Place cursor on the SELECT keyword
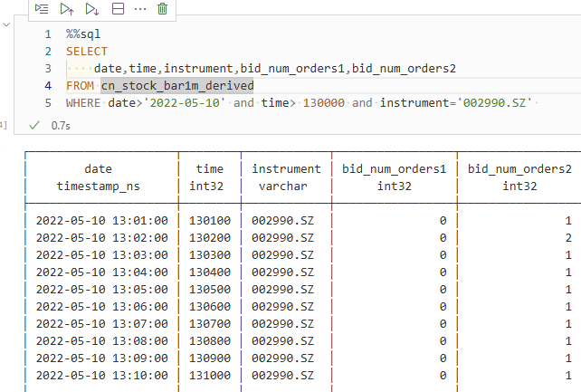581x392 pixels. 87,52
